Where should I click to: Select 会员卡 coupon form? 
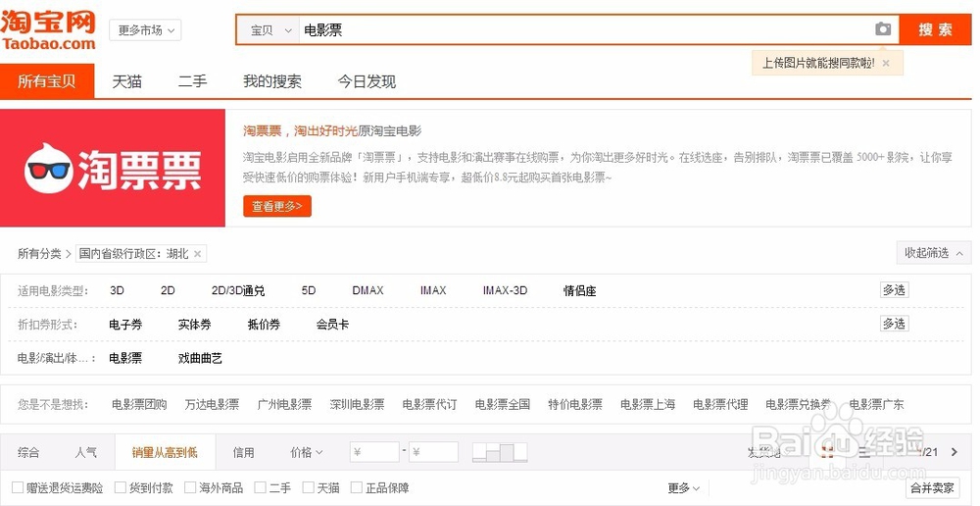pyautogui.click(x=332, y=325)
